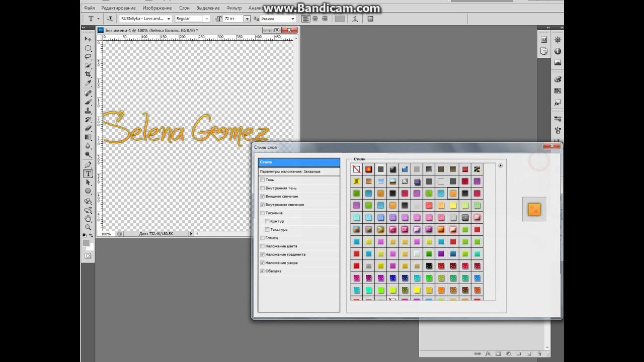The height and width of the screenshot is (362, 644).
Task: Open the Изображение menu
Action: (157, 8)
